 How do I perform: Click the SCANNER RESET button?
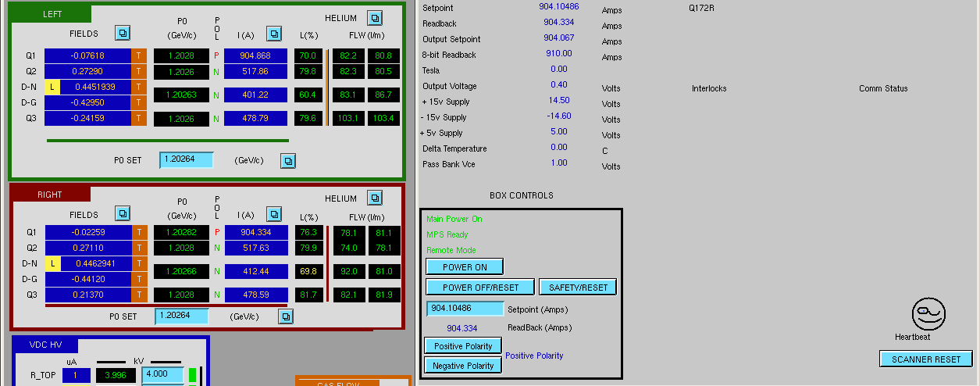(926, 359)
